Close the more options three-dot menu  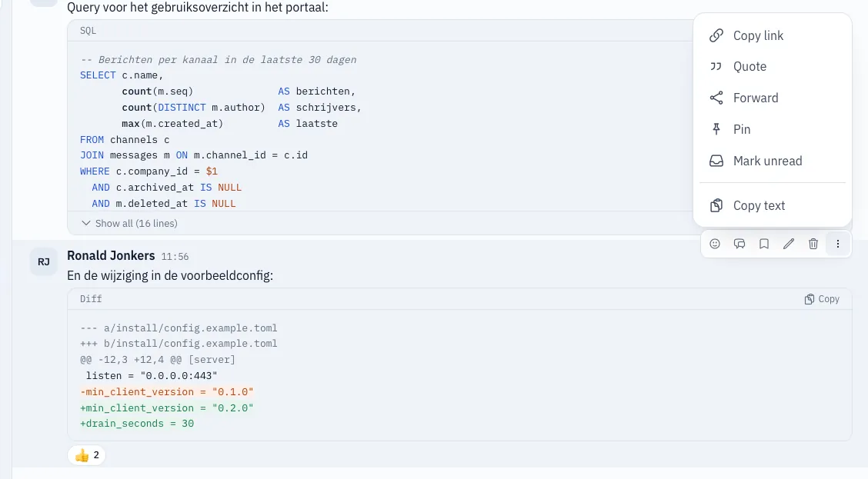837,244
